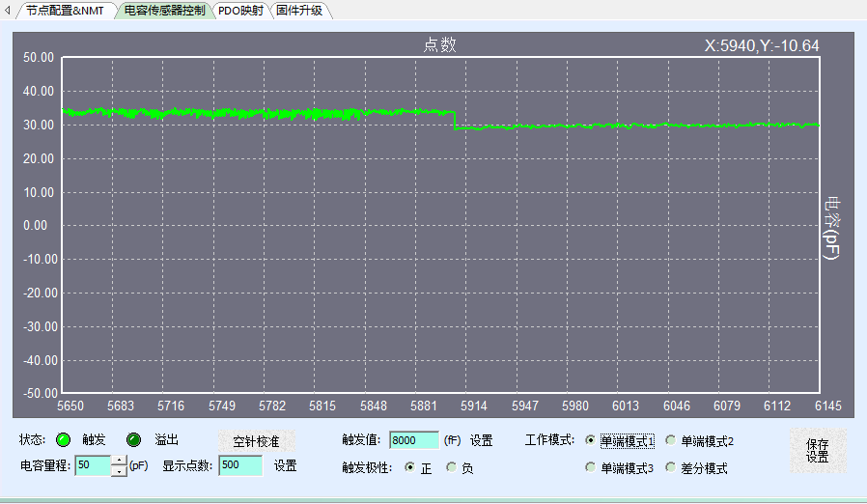The image size is (867, 504).
Task: Click the 保存设置 button
Action: tap(817, 451)
